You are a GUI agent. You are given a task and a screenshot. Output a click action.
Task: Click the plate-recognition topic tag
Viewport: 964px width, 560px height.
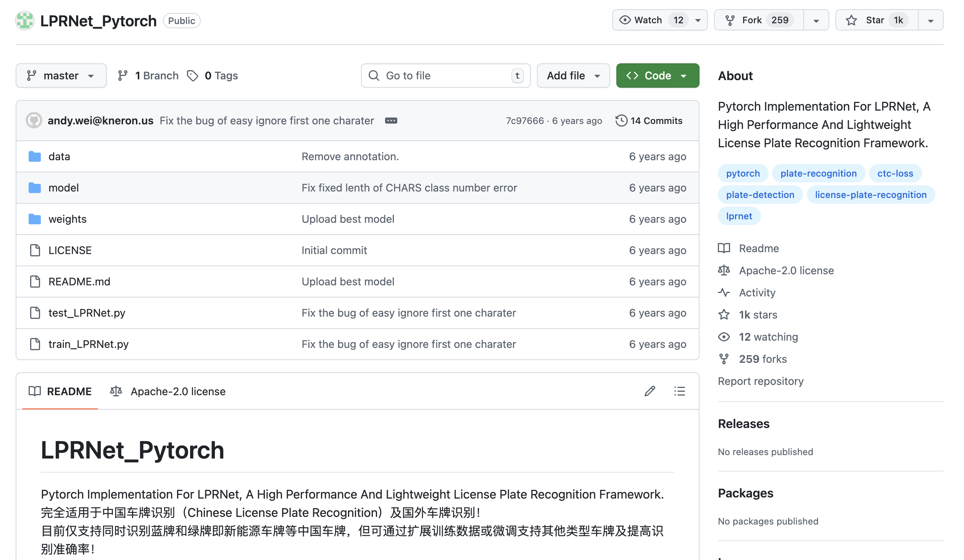[818, 174]
